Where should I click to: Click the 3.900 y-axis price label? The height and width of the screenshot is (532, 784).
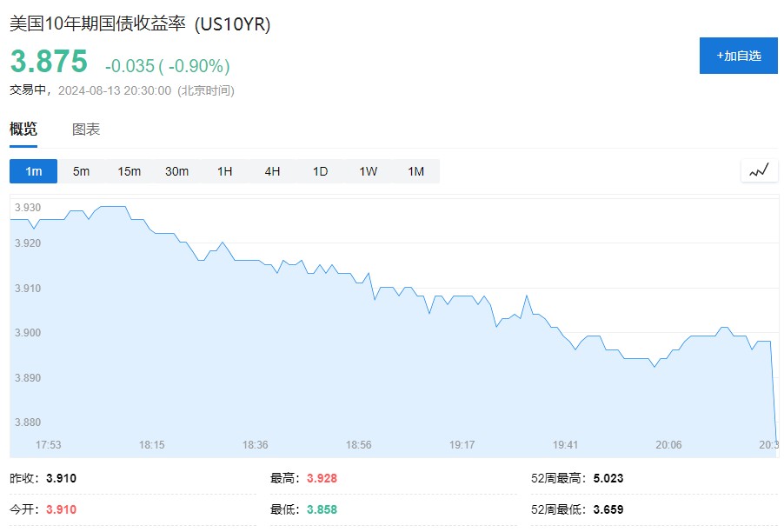[27, 333]
